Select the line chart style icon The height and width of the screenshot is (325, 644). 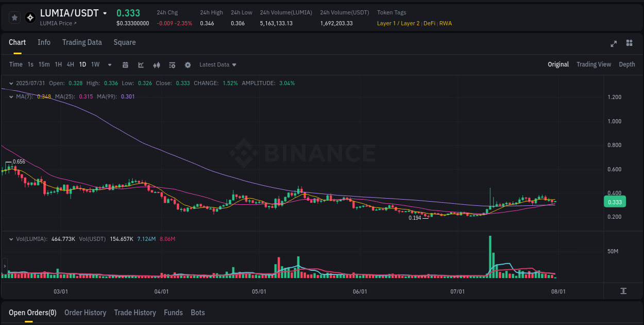141,64
